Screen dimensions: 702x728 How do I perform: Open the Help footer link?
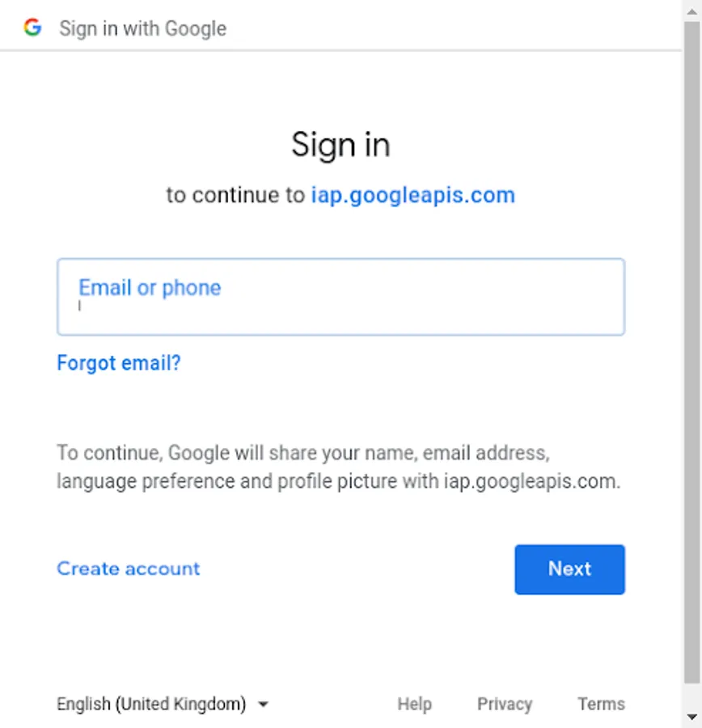tap(415, 704)
